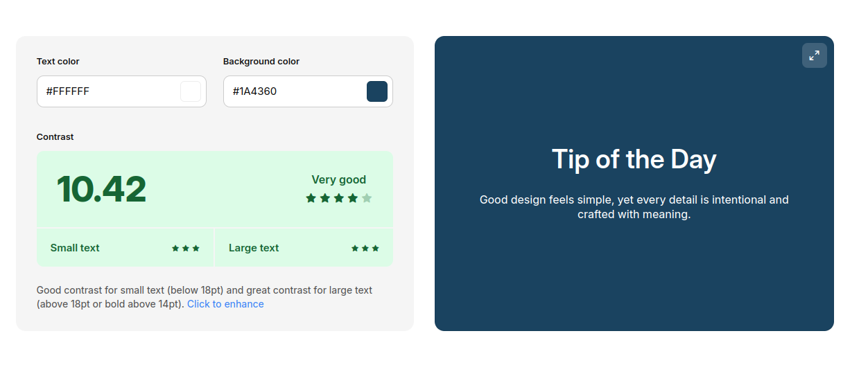Click the #FFFFFF text color field
The height and width of the screenshot is (374, 868).
point(107,91)
